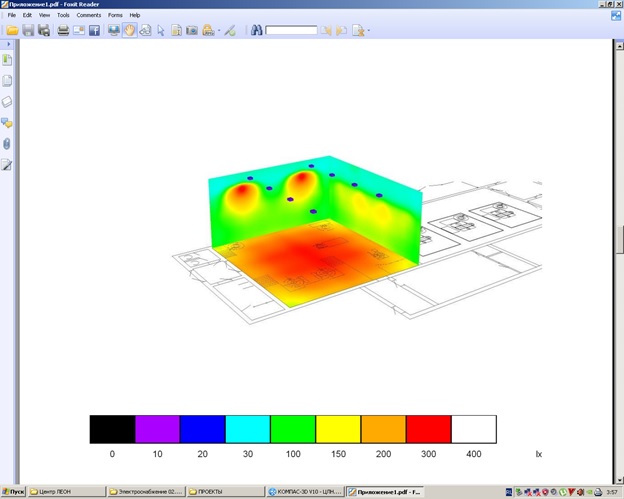Open the Attachments paperclip panel icon
Screen dimensions: 624x499
7,144
